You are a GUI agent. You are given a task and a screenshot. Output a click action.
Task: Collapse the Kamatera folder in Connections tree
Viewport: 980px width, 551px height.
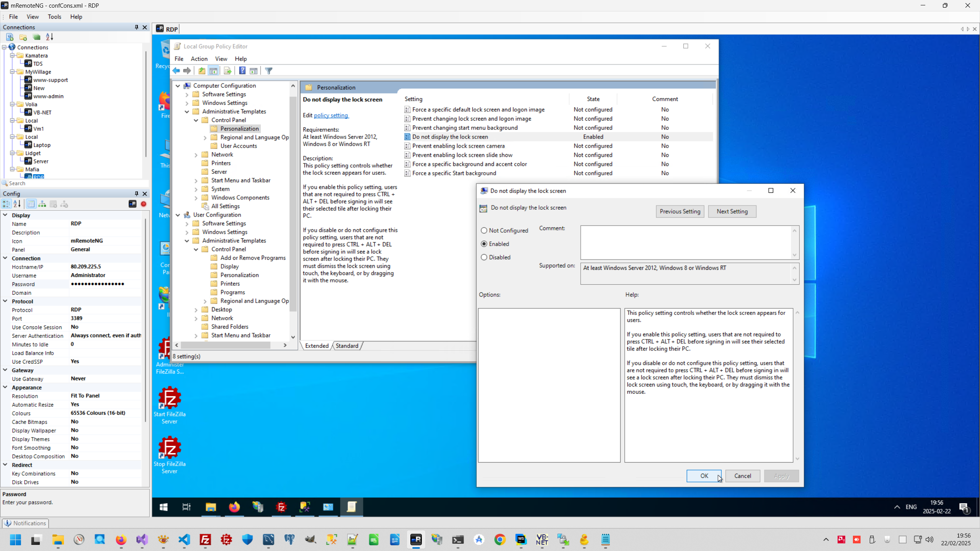click(12, 55)
